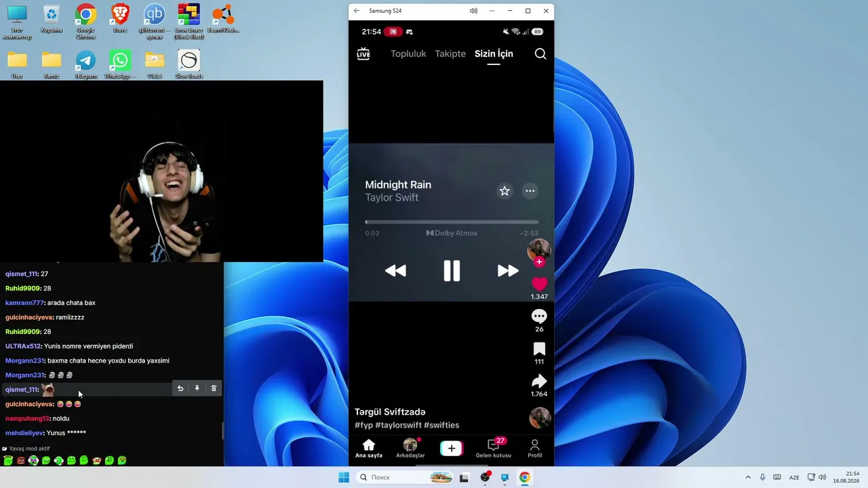Reply to qismet_111's highlighted chat message
The width and height of the screenshot is (868, 488).
pyautogui.click(x=180, y=388)
